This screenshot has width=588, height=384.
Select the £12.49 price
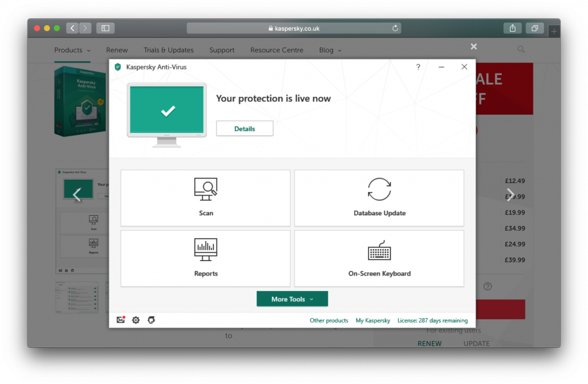(514, 181)
